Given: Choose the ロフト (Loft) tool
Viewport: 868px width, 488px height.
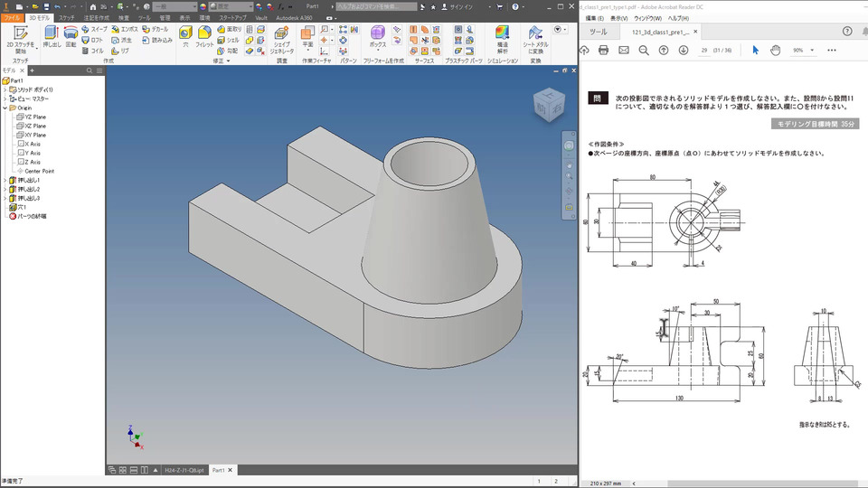Looking at the screenshot, I should coord(92,40).
